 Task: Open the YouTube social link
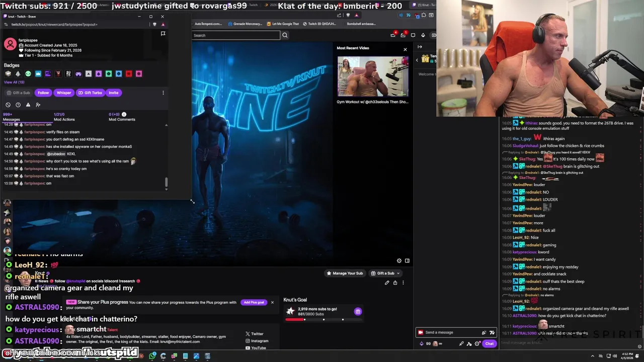click(256, 348)
